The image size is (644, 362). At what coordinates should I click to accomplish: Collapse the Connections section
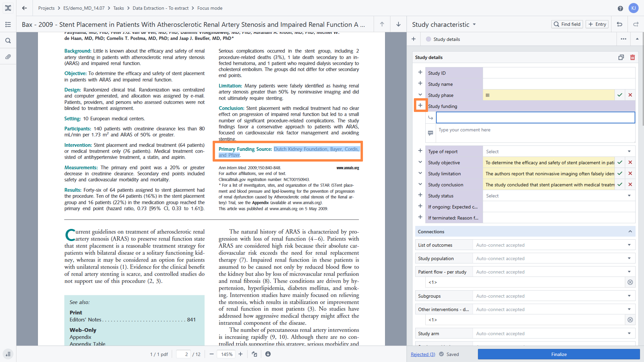(x=630, y=231)
